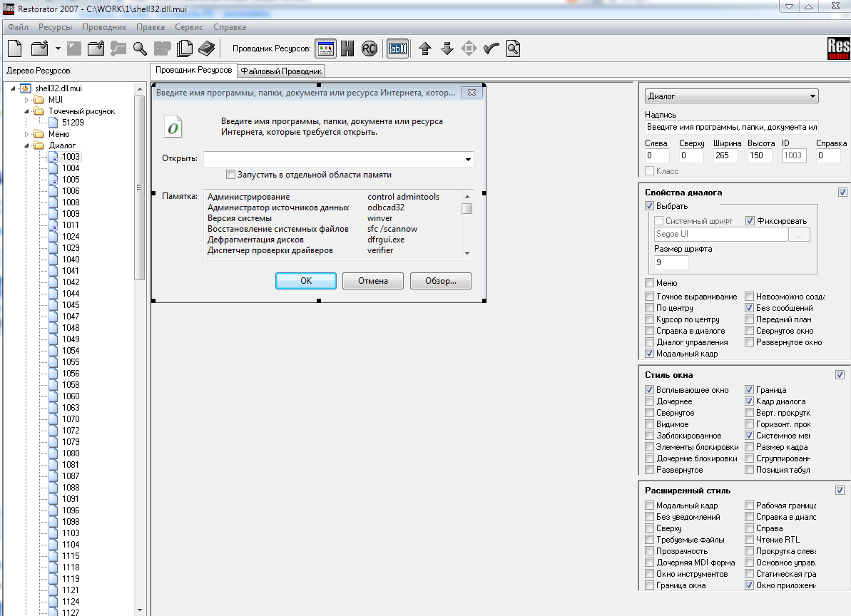Screen dimensions: 851x616
Task: Click the up arrow toolbar icon
Action: tap(425, 48)
